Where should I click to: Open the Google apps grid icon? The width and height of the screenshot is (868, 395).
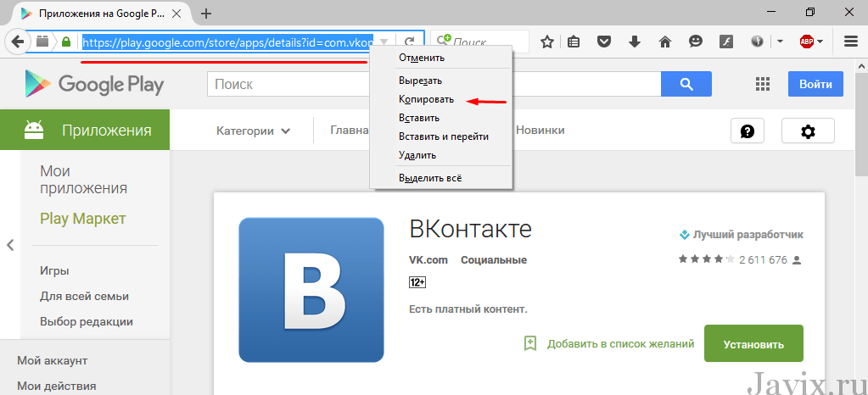pos(763,84)
